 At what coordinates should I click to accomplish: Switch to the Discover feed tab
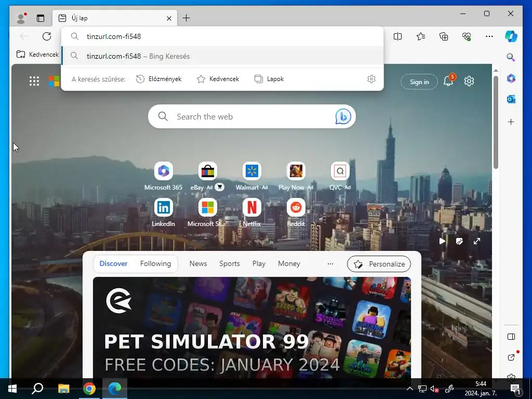(113, 263)
